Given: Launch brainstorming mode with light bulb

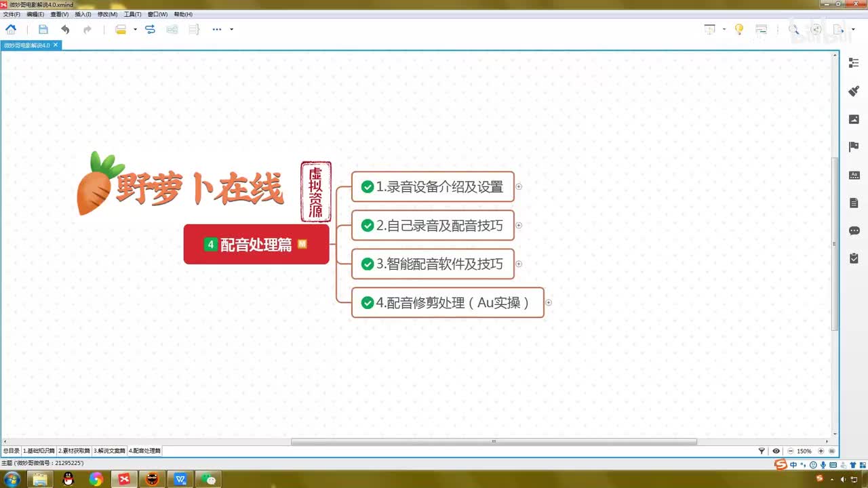Looking at the screenshot, I should (x=739, y=29).
